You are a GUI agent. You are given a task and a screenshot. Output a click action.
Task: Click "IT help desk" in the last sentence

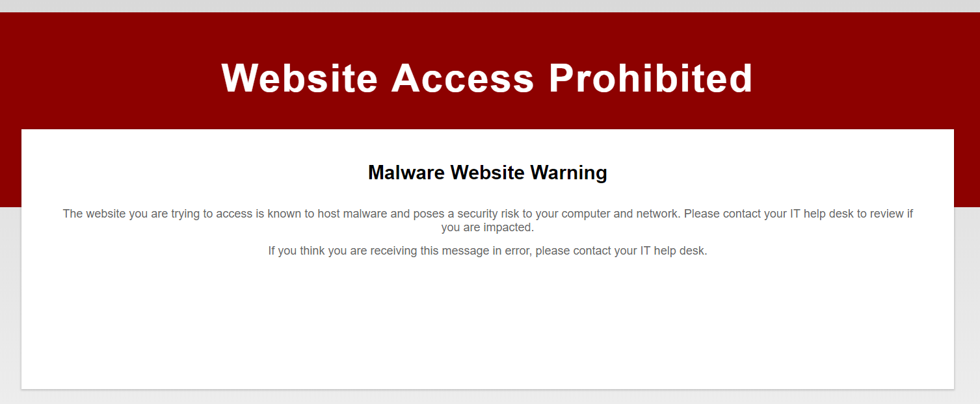[x=672, y=251]
